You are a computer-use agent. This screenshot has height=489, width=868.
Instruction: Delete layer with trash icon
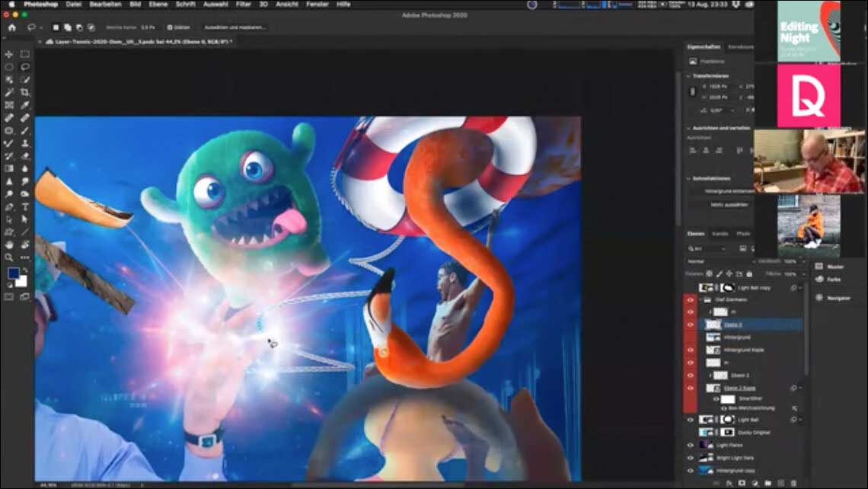pyautogui.click(x=793, y=483)
